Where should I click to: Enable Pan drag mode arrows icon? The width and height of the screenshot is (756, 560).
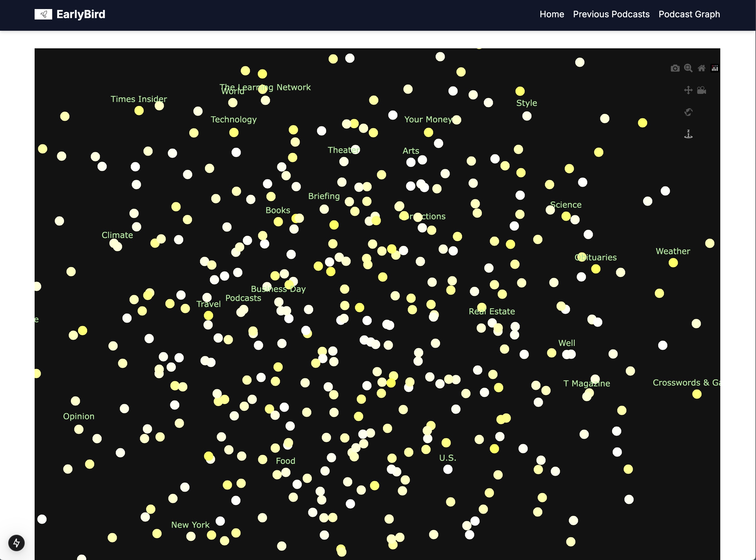pyautogui.click(x=688, y=90)
